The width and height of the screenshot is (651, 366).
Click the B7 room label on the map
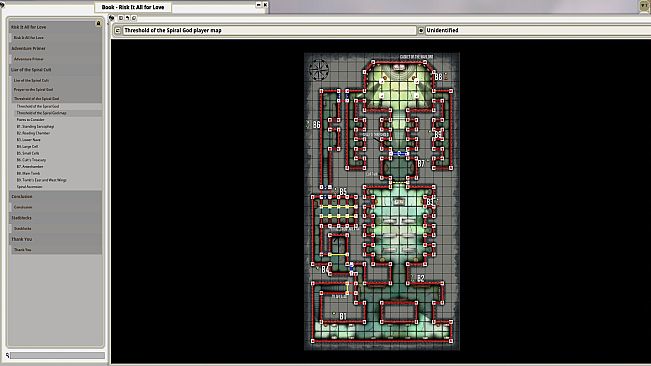(x=421, y=163)
